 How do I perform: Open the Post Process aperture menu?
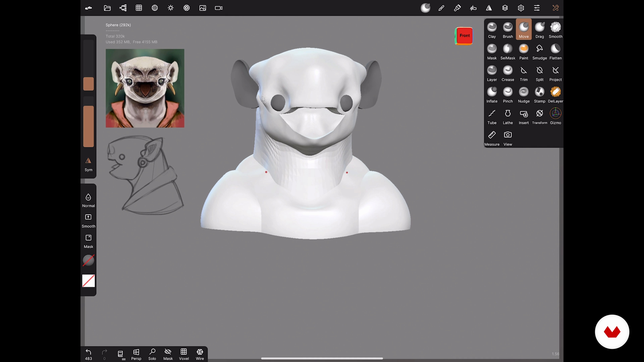point(186,8)
